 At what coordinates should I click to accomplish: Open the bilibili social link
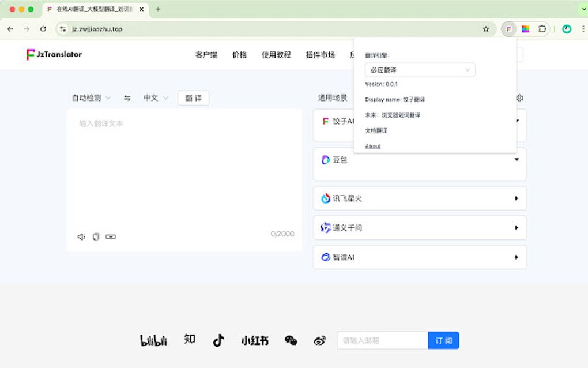point(153,340)
